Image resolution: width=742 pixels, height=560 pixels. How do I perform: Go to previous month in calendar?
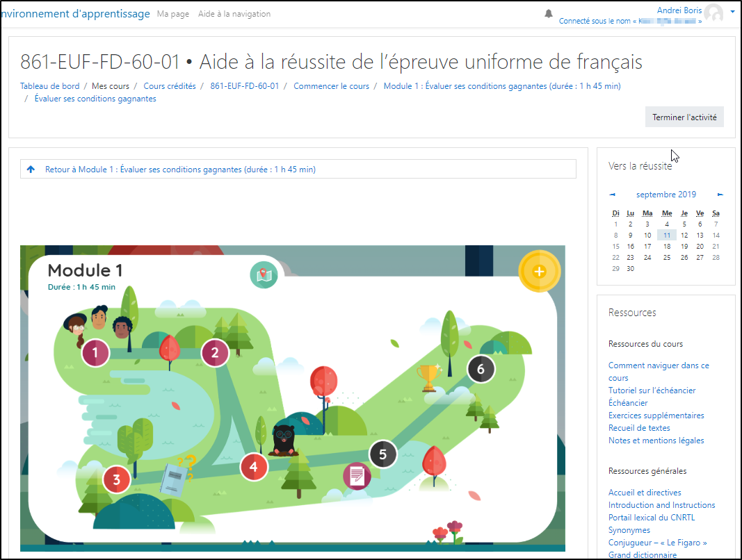coord(612,195)
